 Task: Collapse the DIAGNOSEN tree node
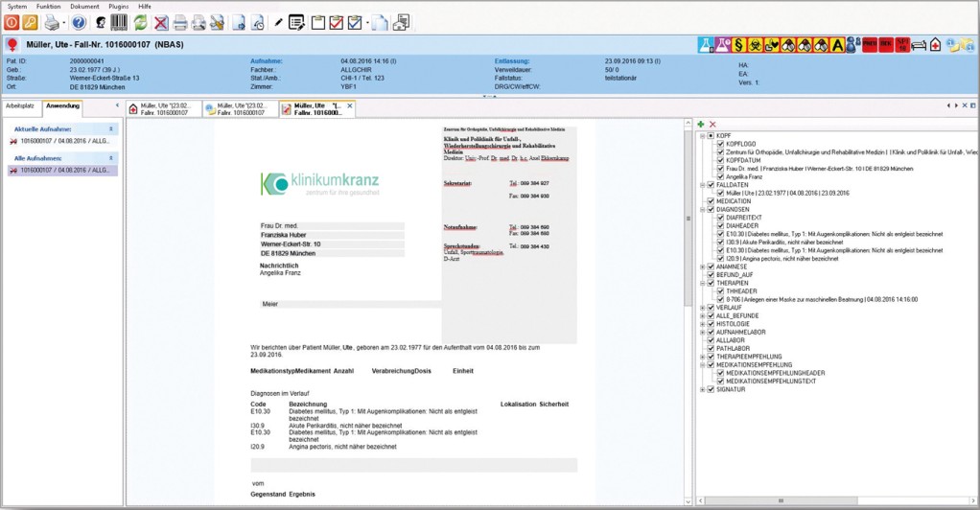point(703,209)
